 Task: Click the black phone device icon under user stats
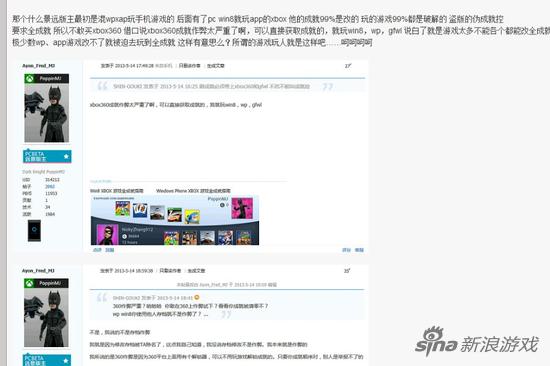(x=34, y=230)
